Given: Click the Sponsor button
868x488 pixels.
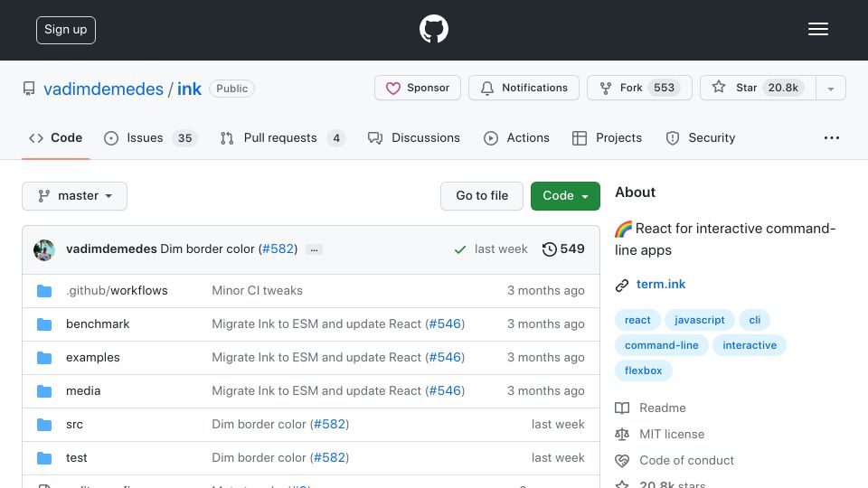Looking at the screenshot, I should [x=418, y=88].
